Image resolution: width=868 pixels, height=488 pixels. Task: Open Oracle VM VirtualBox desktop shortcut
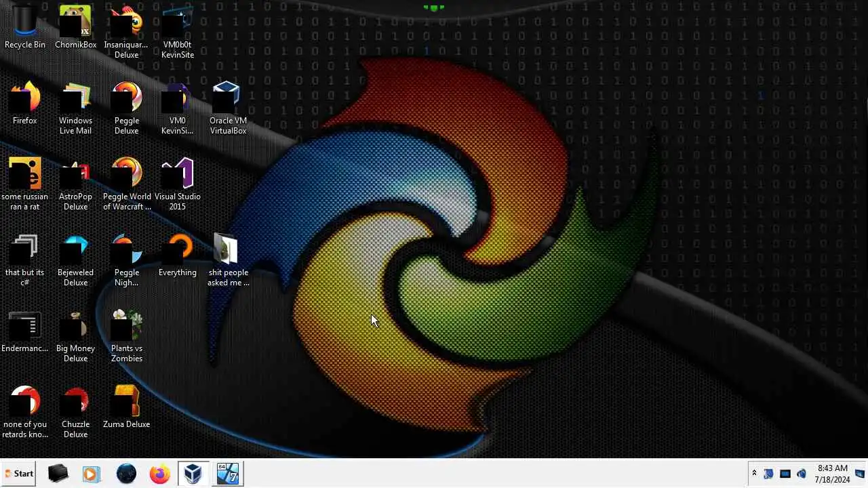pyautogui.click(x=228, y=108)
